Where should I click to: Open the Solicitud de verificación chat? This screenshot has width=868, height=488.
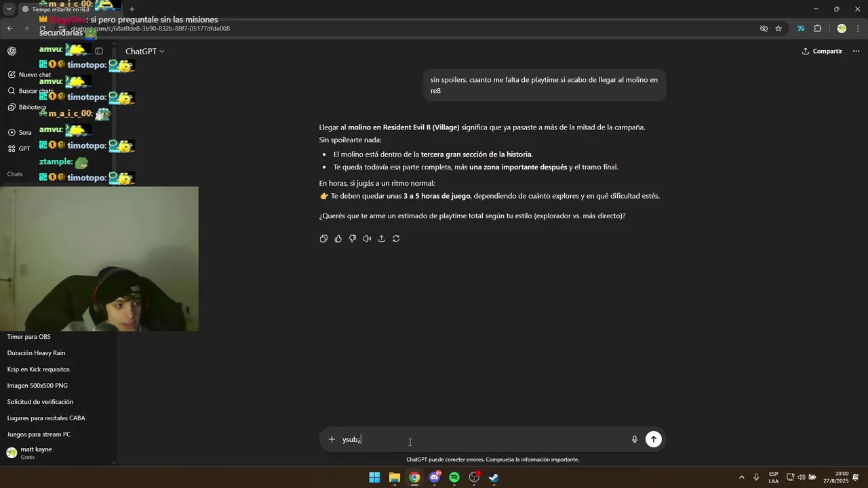(41, 402)
